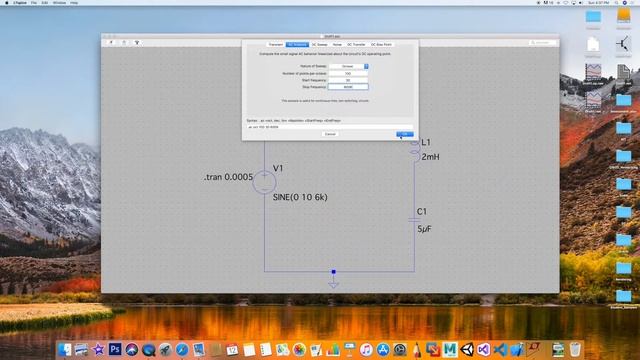
Task: Open Launchpad rocket icon in Dock
Action: coord(165,350)
